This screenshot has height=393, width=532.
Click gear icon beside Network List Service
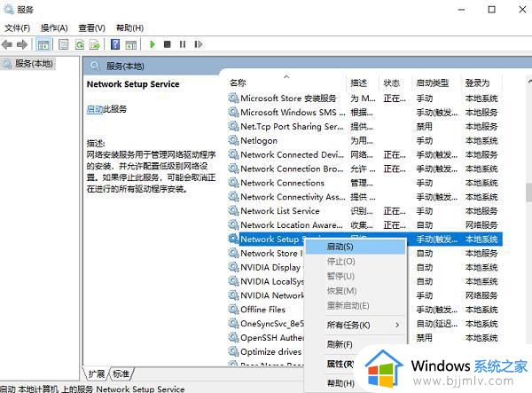[233, 211]
